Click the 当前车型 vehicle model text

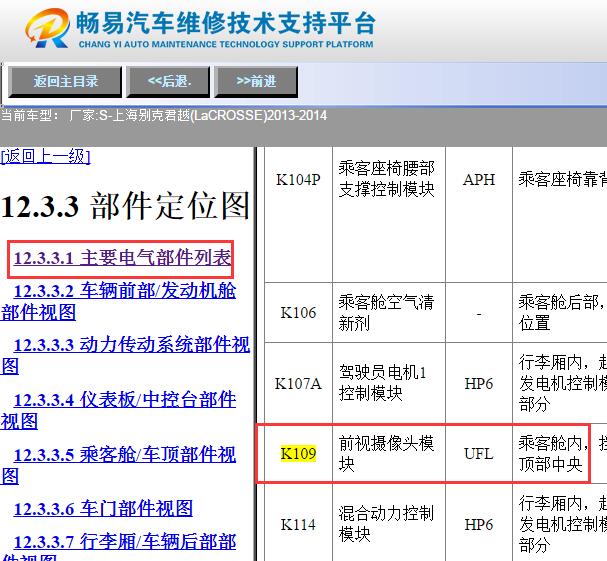[164, 115]
